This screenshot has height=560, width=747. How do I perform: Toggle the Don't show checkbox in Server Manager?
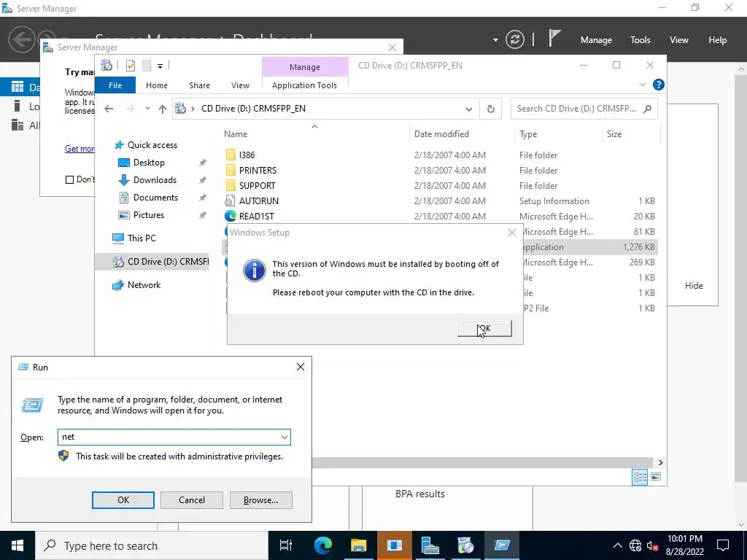[69, 179]
